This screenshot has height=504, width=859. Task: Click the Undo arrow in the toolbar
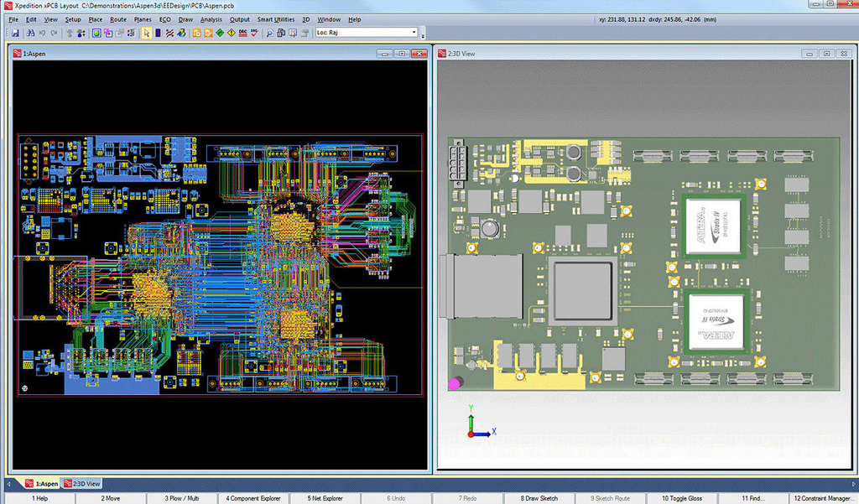42,33
